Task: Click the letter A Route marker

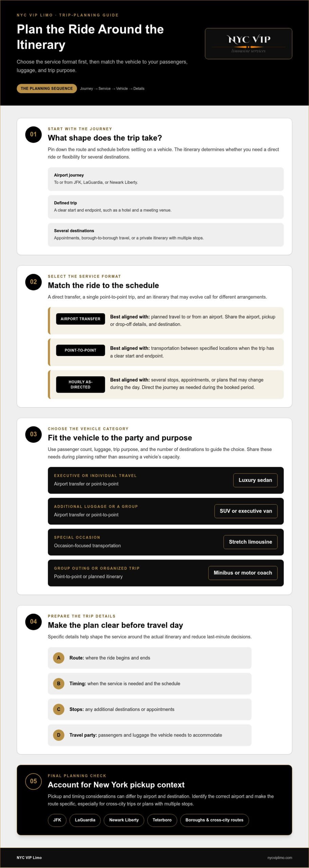Action: 58,658
